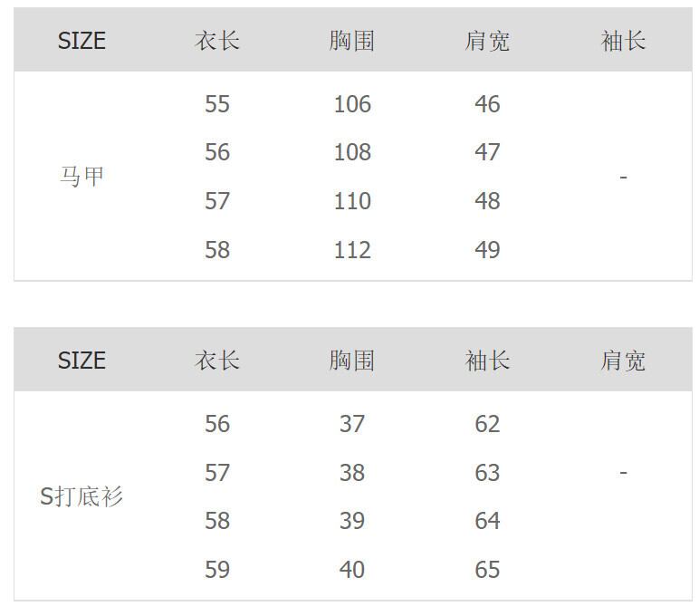
Task: Click the 马甲 row label
Action: pos(81,177)
